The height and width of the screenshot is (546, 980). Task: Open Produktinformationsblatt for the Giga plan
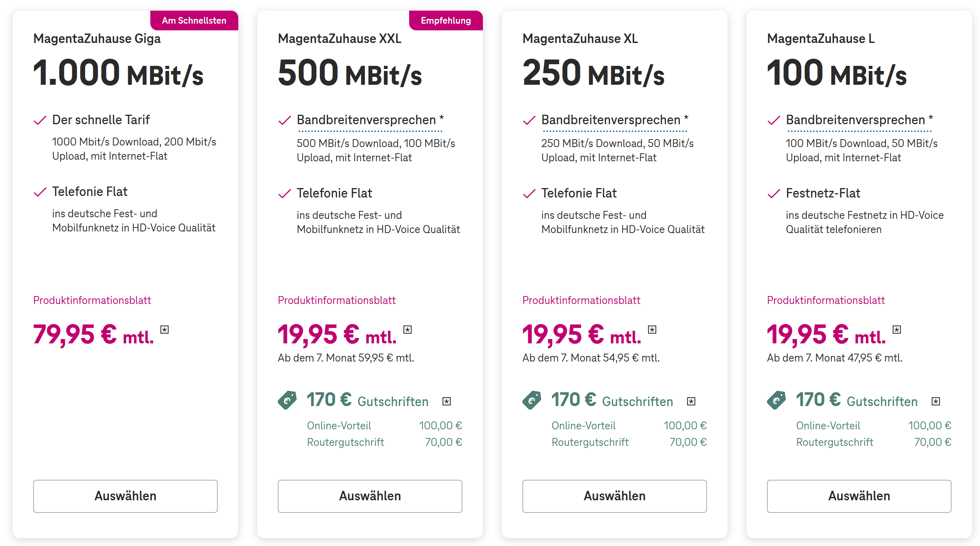pyautogui.click(x=92, y=300)
